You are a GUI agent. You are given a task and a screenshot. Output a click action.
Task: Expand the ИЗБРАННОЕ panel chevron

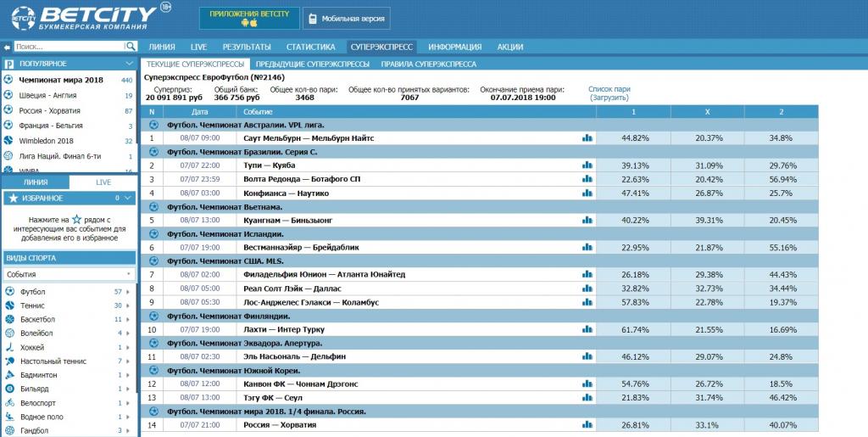128,198
